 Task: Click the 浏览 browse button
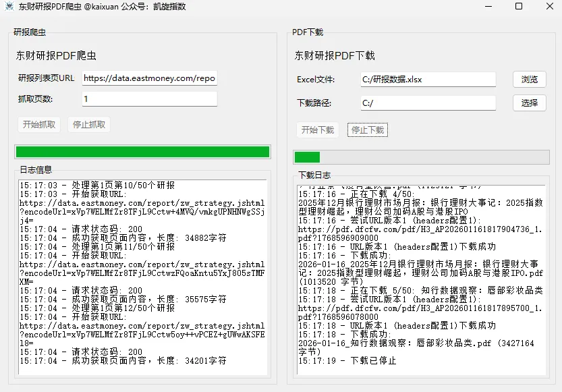click(x=530, y=79)
